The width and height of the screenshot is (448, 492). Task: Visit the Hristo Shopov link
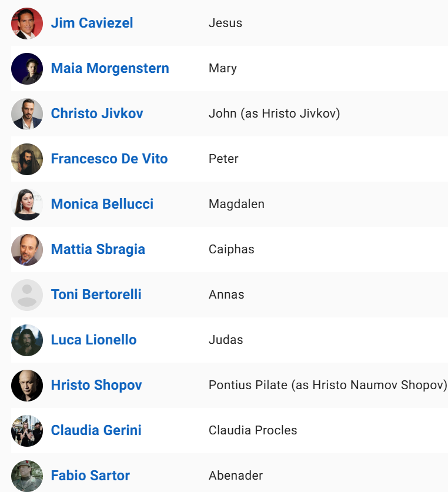tap(96, 386)
